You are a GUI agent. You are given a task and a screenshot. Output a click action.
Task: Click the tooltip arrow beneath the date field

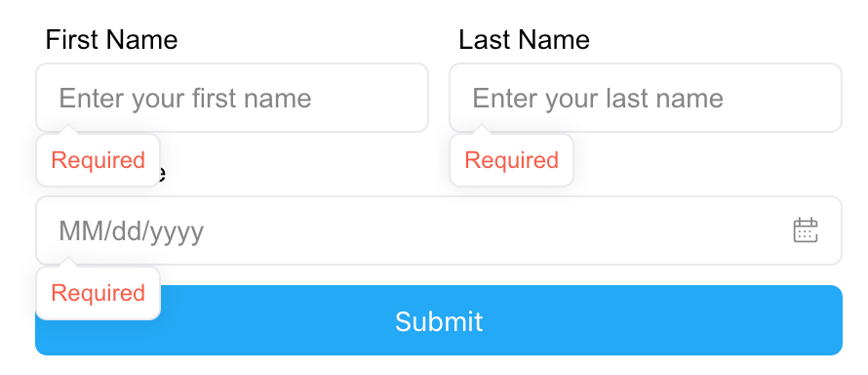click(68, 263)
